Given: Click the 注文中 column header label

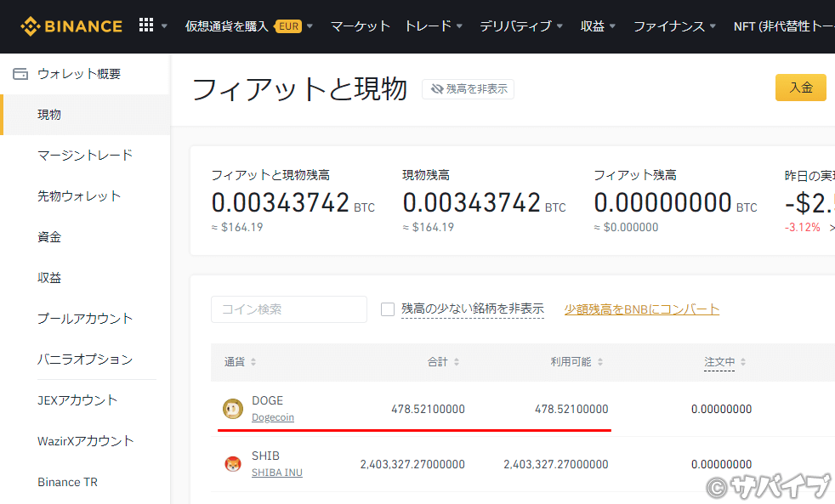Looking at the screenshot, I should (x=719, y=362).
